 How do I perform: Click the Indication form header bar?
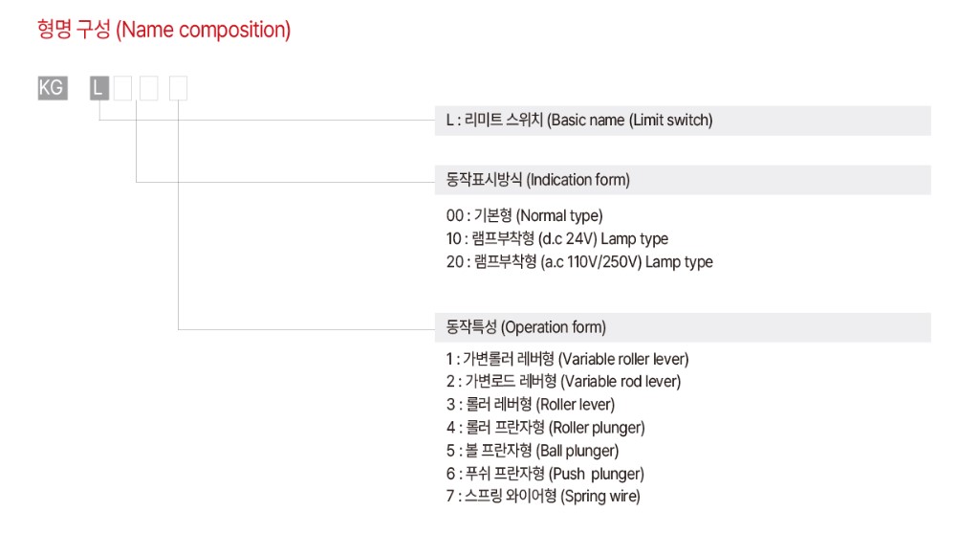683,180
